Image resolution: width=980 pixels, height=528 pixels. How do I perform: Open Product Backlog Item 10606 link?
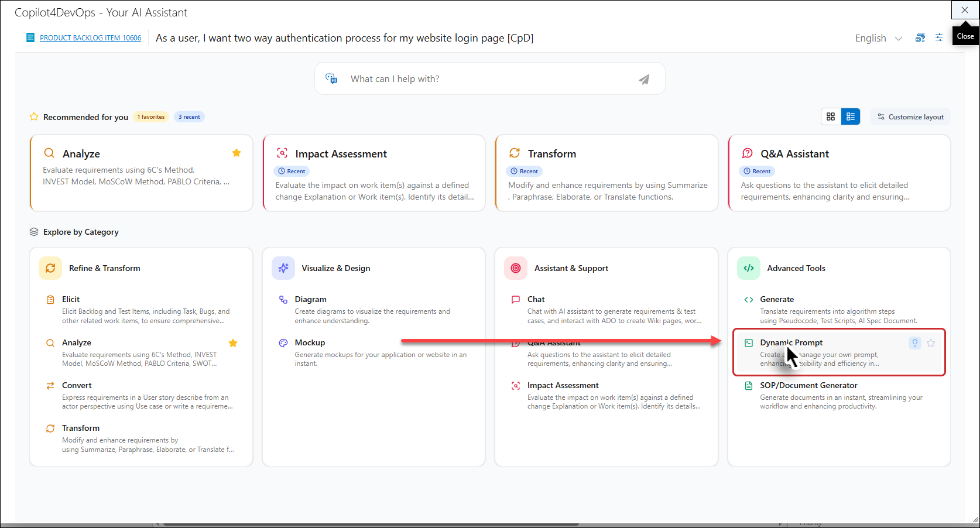(x=90, y=38)
